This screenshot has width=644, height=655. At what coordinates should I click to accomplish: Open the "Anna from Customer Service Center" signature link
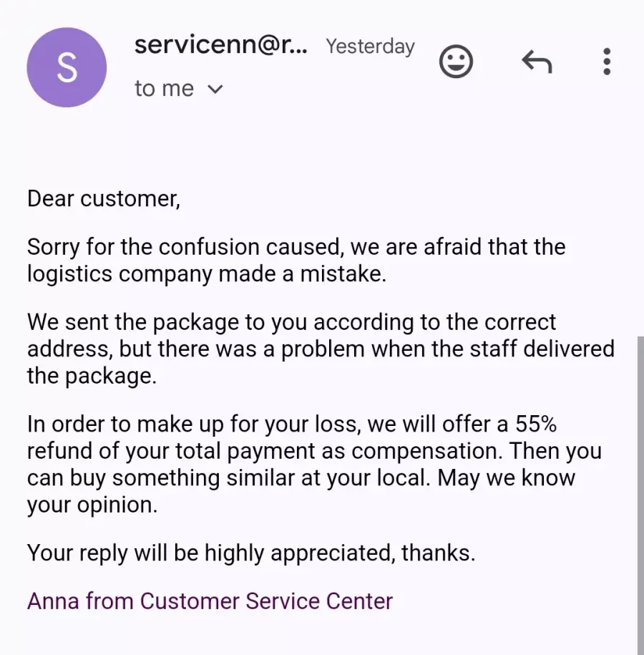[210, 601]
